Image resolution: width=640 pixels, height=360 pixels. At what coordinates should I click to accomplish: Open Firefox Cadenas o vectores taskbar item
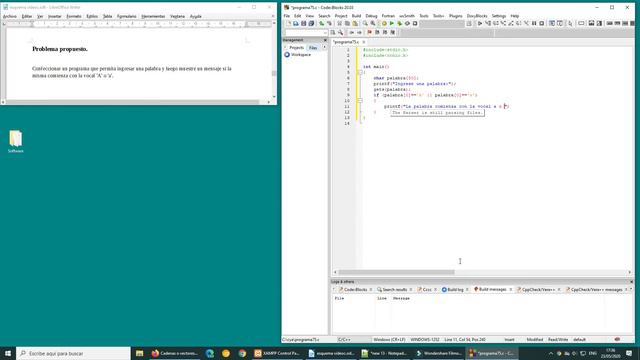174,353
